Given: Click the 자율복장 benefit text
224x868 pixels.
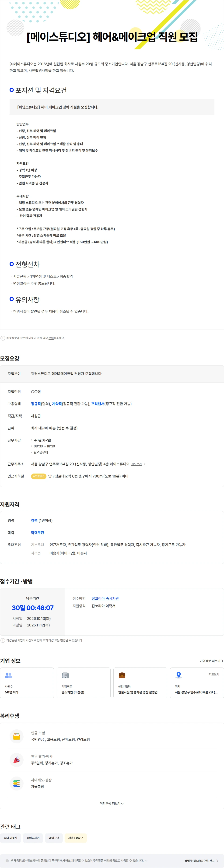Looking at the screenshot, I should (37, 787).
